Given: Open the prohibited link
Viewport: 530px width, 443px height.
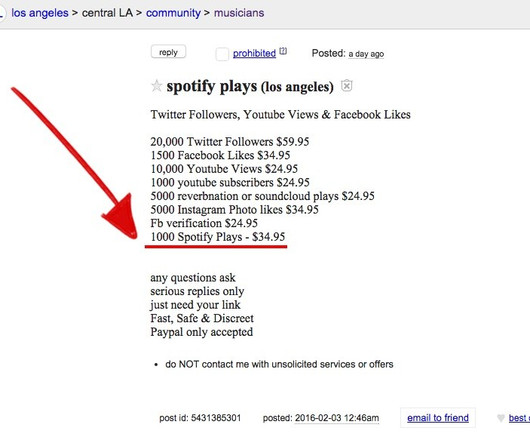Looking at the screenshot, I should (254, 53).
